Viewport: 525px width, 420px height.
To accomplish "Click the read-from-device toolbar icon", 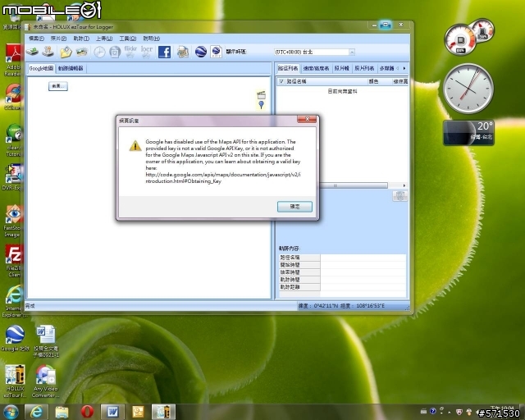I will coord(33,52).
